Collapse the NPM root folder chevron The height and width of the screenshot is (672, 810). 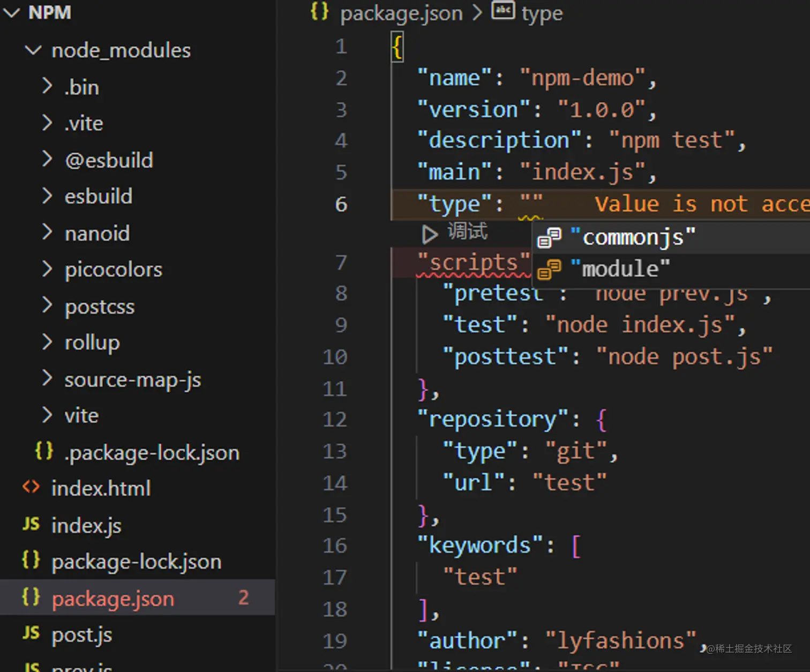tap(11, 13)
